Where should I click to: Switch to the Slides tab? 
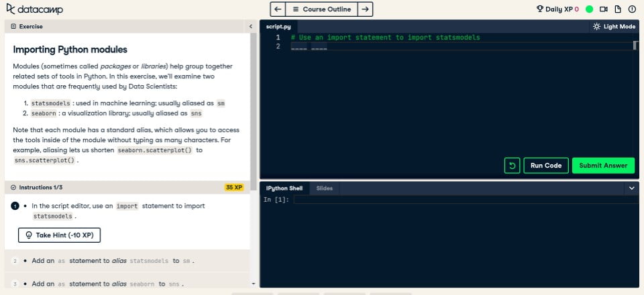coord(325,188)
